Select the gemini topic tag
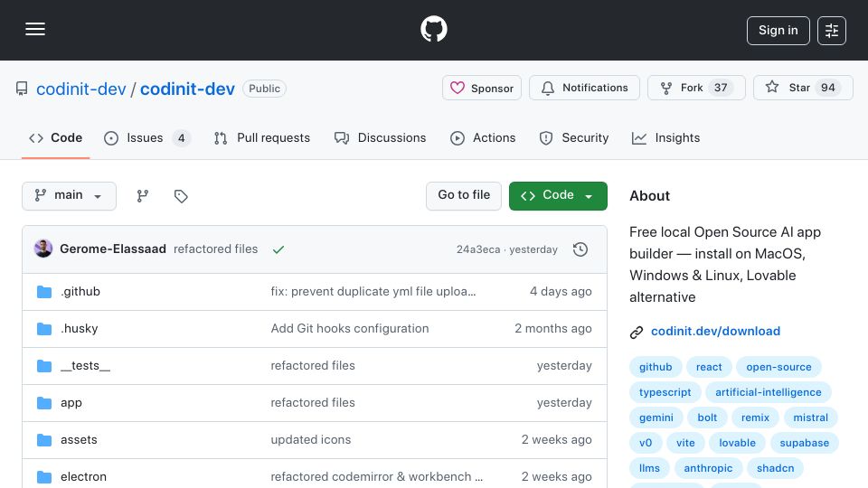The width and height of the screenshot is (868, 488). click(656, 418)
